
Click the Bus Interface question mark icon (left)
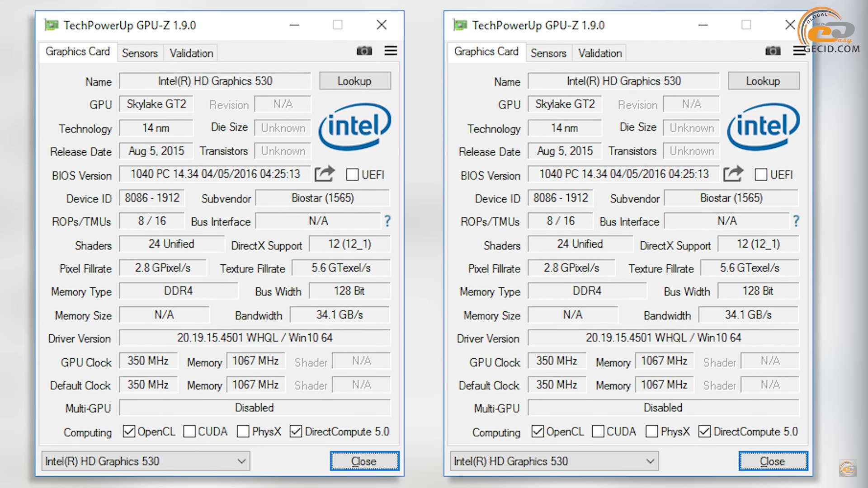coord(387,221)
